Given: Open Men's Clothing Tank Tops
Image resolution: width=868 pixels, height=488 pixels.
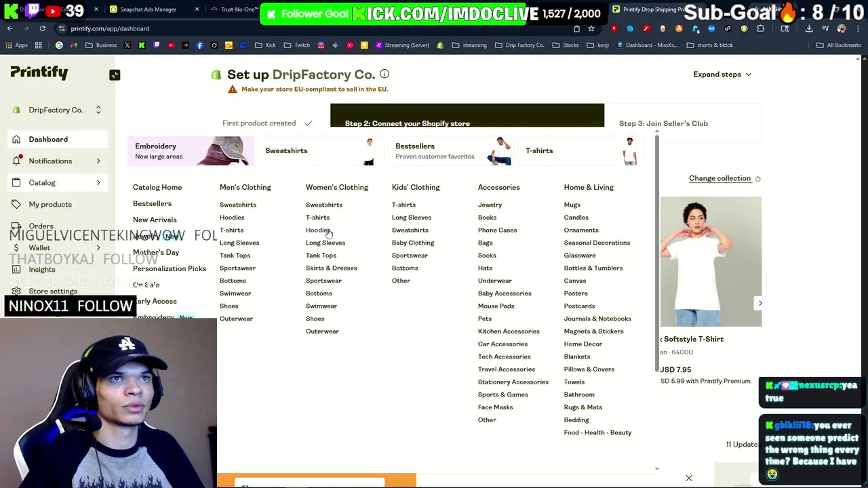Looking at the screenshot, I should pyautogui.click(x=235, y=256).
